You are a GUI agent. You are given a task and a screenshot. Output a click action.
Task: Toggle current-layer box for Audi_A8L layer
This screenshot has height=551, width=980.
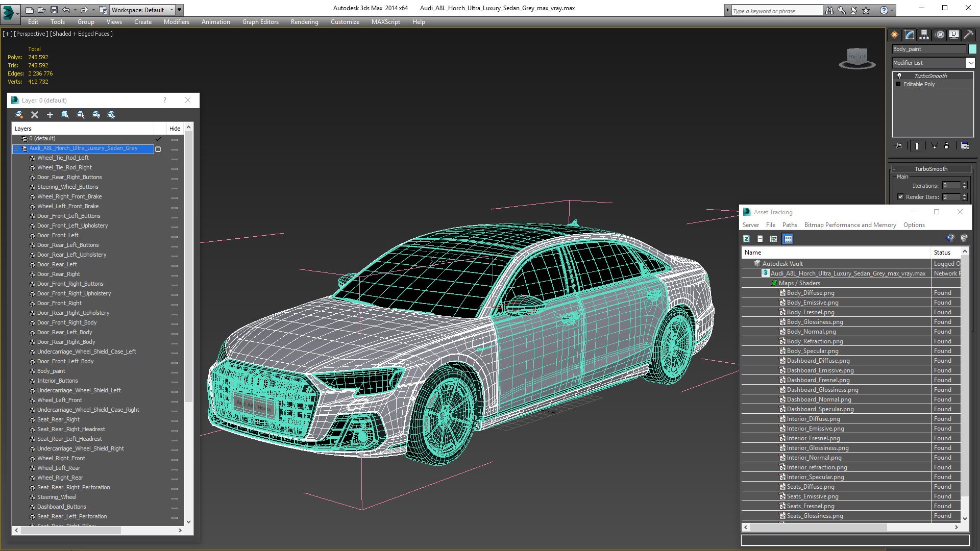158,149
